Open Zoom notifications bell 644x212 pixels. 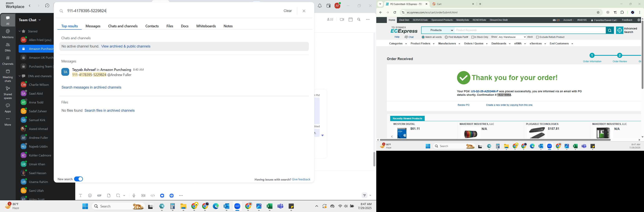click(319, 6)
